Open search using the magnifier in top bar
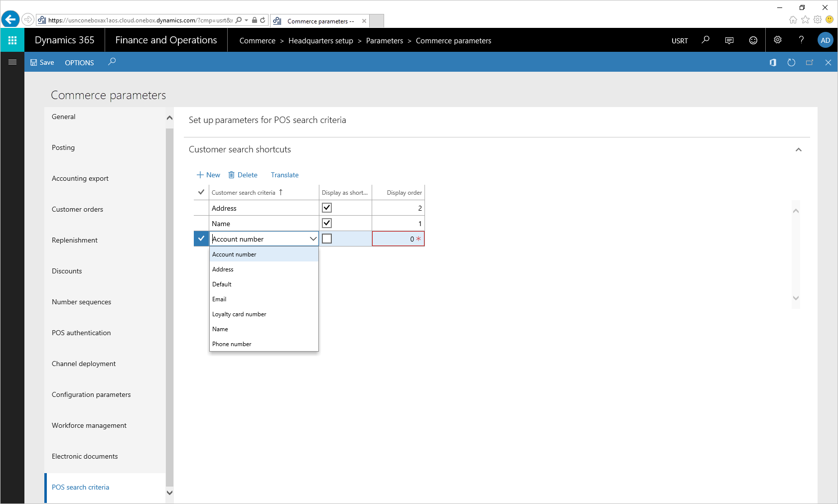The image size is (838, 504). [x=705, y=40]
